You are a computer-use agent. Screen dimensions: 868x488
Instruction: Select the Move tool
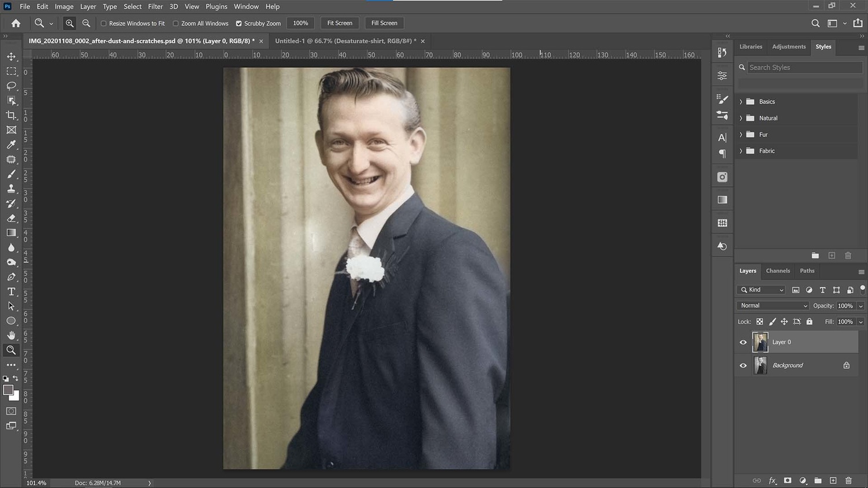[x=11, y=56]
